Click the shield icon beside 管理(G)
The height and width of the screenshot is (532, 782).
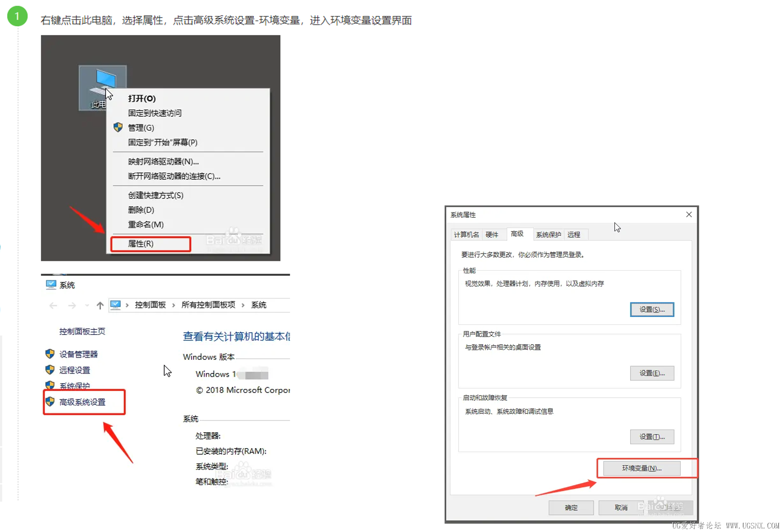click(x=118, y=127)
